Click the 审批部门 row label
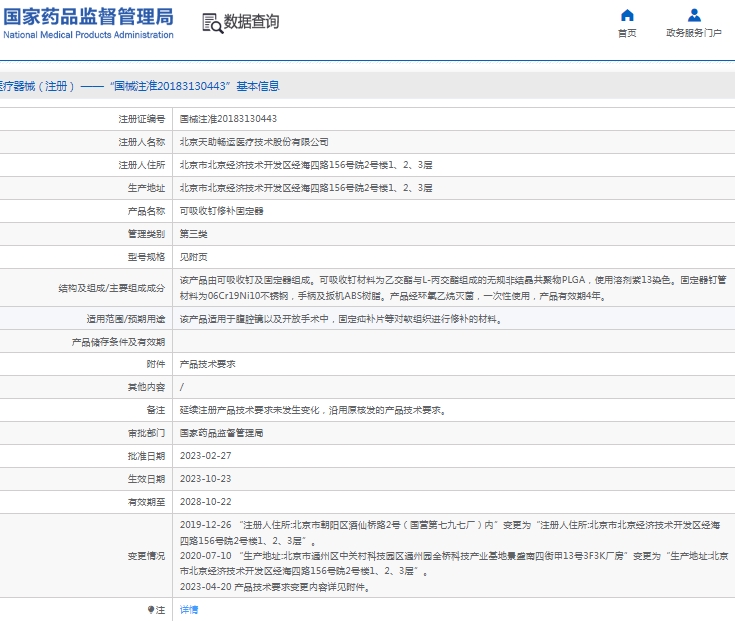 pyautogui.click(x=146, y=433)
